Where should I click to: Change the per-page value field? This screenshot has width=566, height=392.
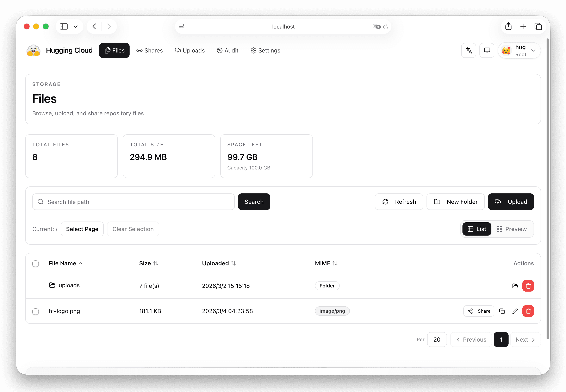(437, 340)
